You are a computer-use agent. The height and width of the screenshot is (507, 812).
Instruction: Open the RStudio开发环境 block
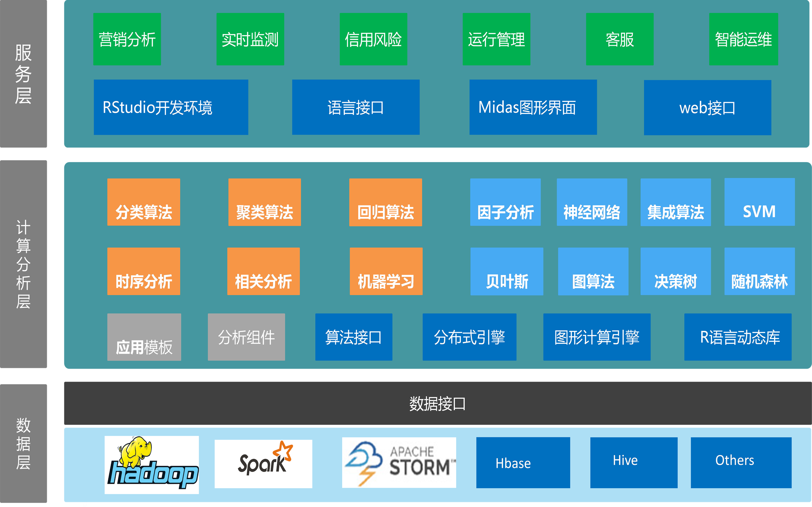171,107
